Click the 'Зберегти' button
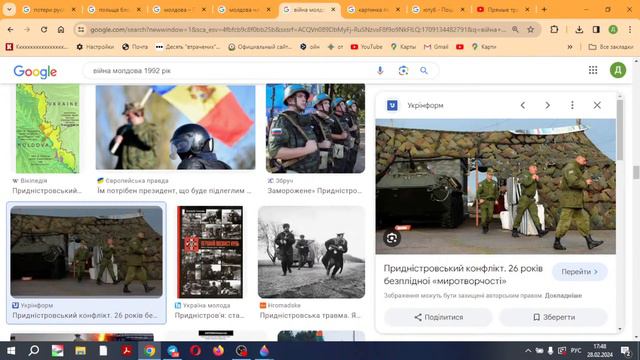 (x=553, y=317)
